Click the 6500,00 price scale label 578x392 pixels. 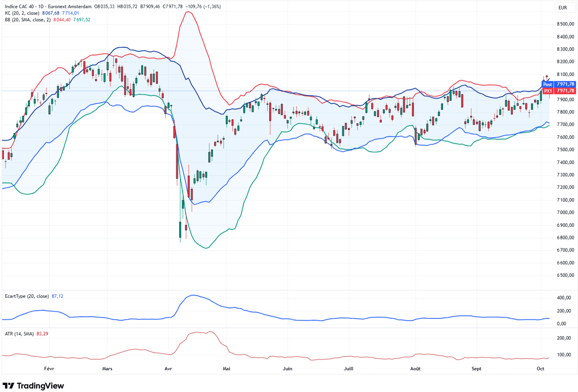point(565,275)
